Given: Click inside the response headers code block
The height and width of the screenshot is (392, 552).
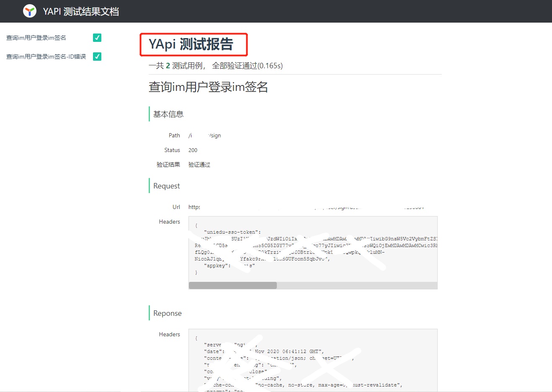Looking at the screenshot, I should (313, 361).
